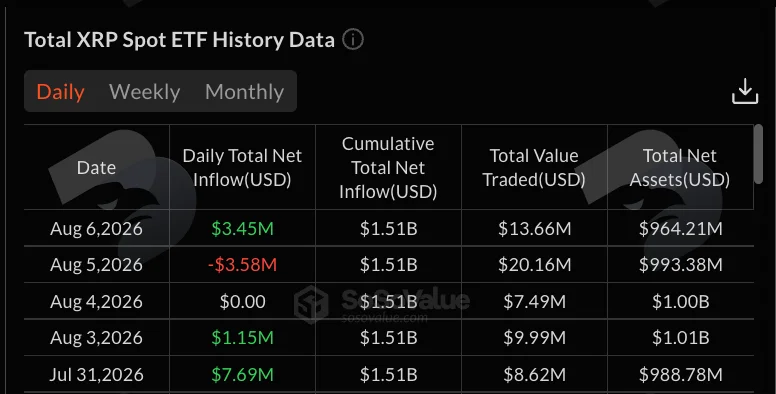Screen dimensions: 776x394
Task: Switch to the Weekly tab
Action: [x=145, y=92]
